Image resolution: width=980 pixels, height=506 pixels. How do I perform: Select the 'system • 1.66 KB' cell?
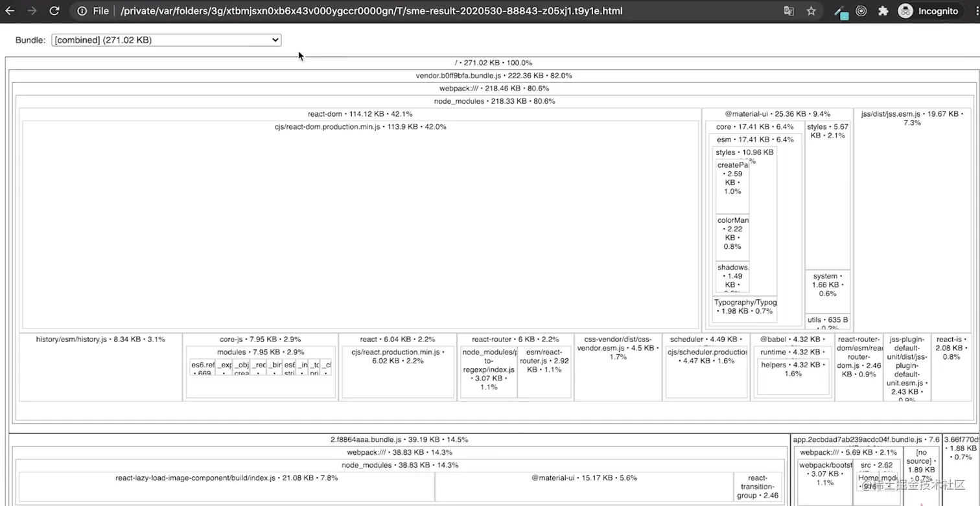point(828,292)
